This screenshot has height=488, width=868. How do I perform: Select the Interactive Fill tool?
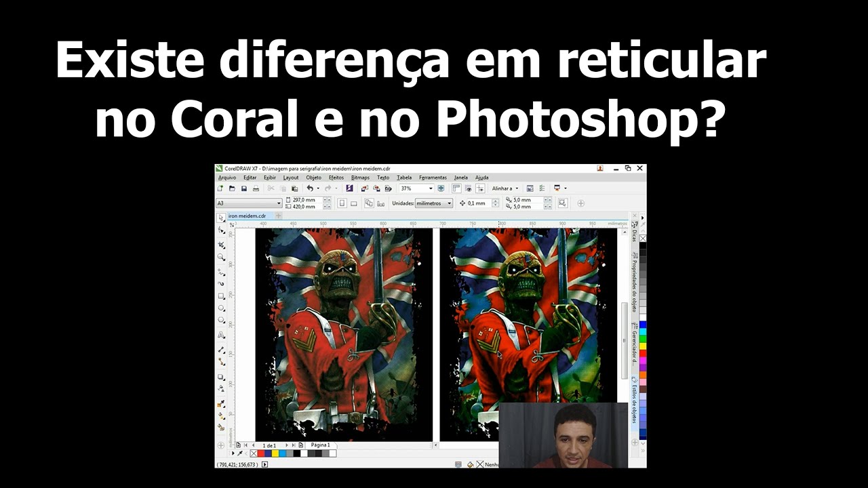221,416
